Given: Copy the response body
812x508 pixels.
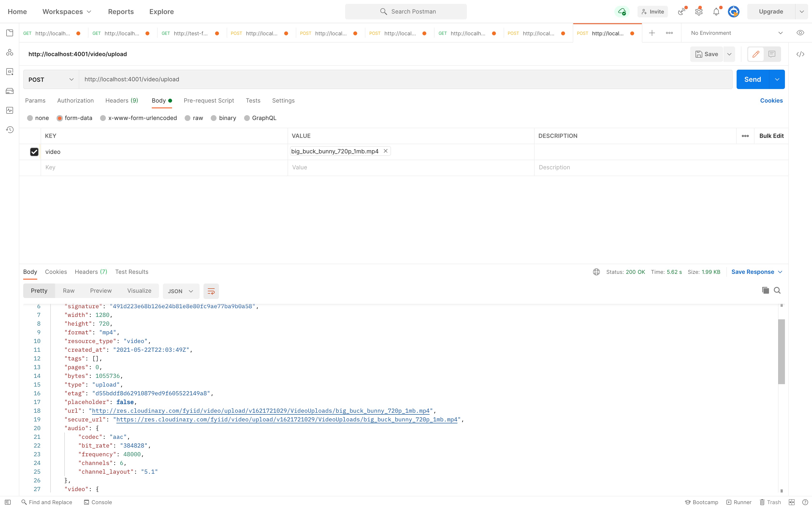Looking at the screenshot, I should pos(765,290).
